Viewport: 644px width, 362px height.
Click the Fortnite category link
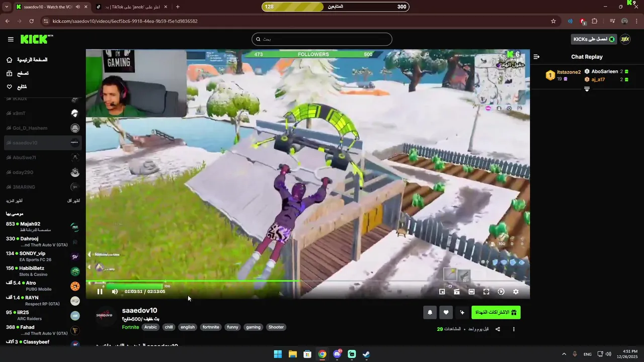click(130, 327)
